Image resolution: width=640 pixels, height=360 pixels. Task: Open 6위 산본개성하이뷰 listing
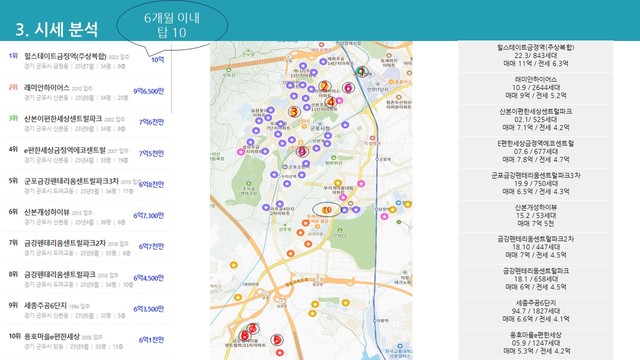tap(86, 216)
